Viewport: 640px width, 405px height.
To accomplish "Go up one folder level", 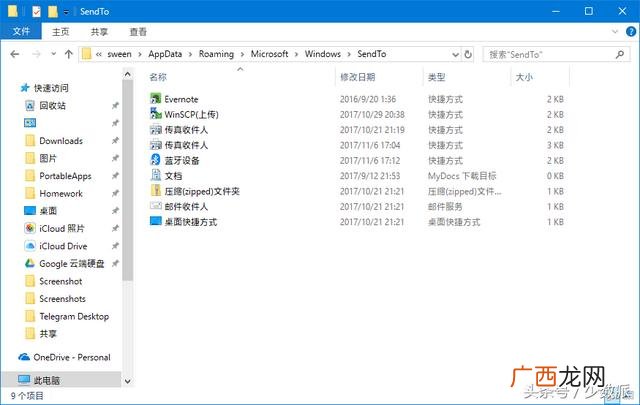I will coord(69,54).
